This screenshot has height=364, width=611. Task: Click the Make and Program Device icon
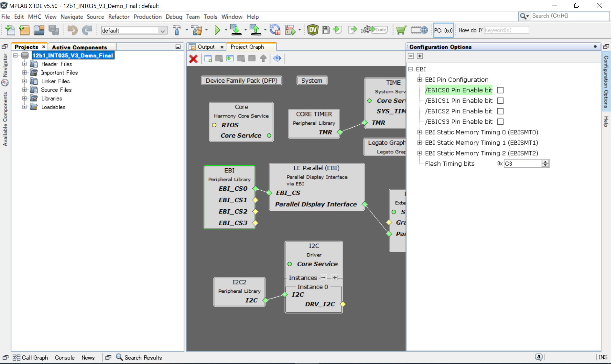[236, 30]
